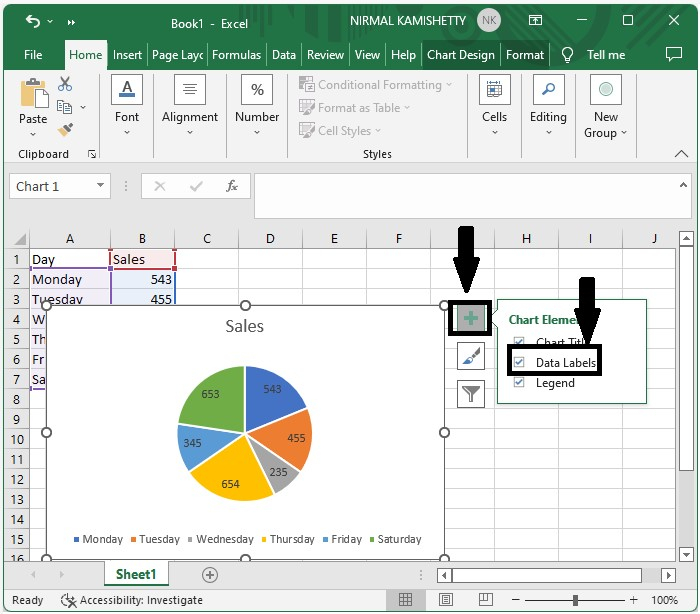Open the Undo history dropdown arrow
This screenshot has width=700, height=614.
(50, 21)
